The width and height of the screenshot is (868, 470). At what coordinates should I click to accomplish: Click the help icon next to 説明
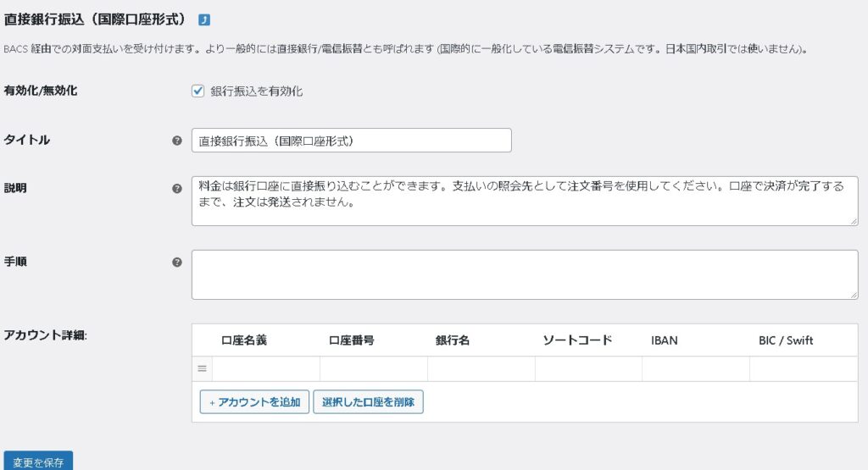[176, 189]
